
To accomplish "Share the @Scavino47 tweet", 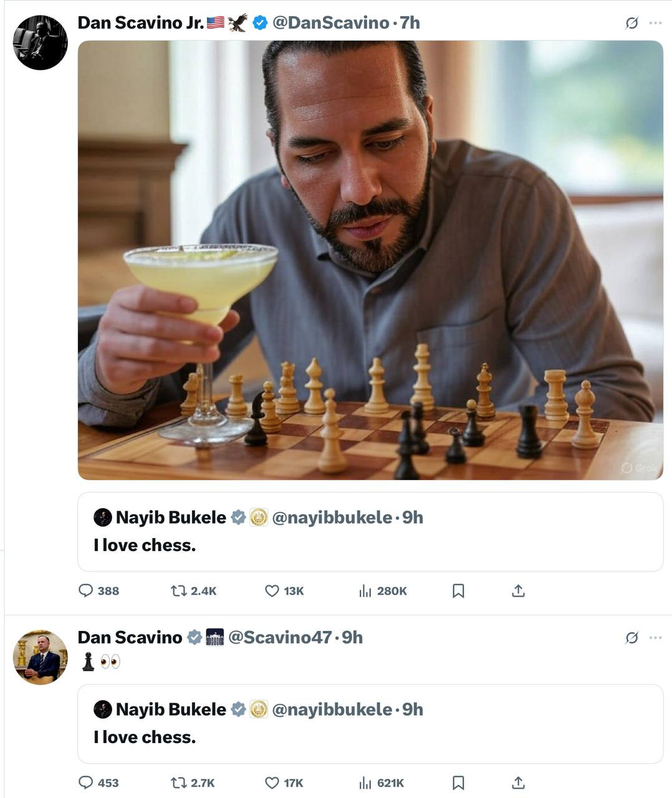I will point(518,782).
